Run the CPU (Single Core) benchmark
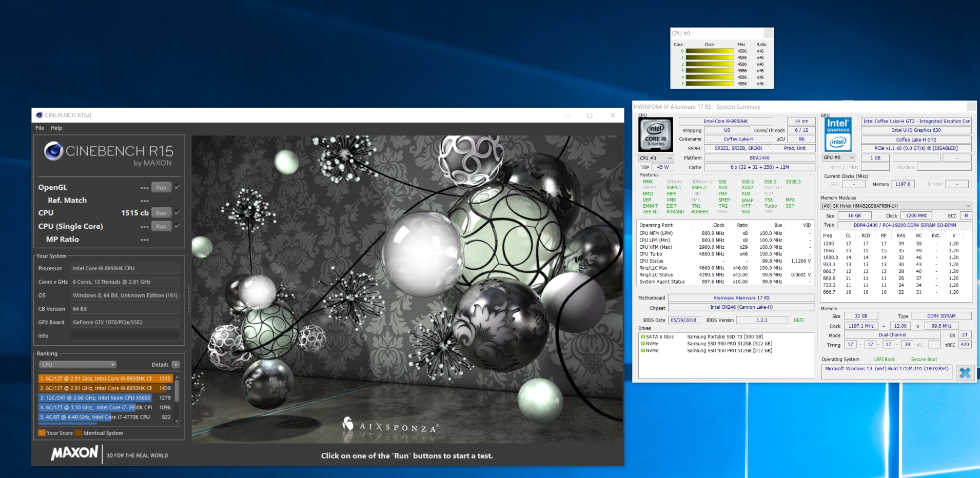This screenshot has width=980, height=478. pyautogui.click(x=161, y=226)
